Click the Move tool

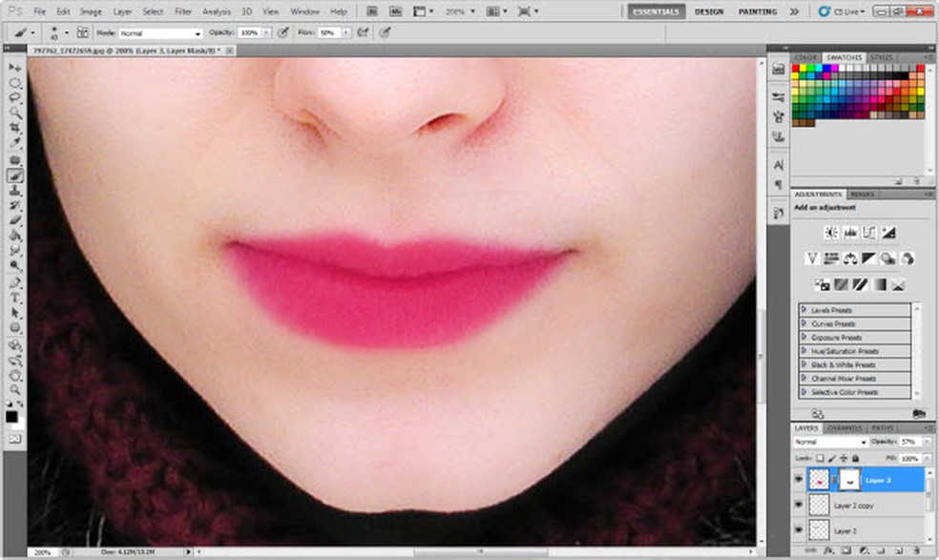pyautogui.click(x=15, y=68)
